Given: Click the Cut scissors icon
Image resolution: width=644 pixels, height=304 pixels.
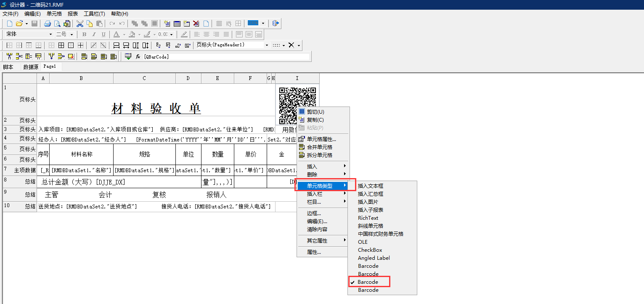Looking at the screenshot, I should pos(80,24).
